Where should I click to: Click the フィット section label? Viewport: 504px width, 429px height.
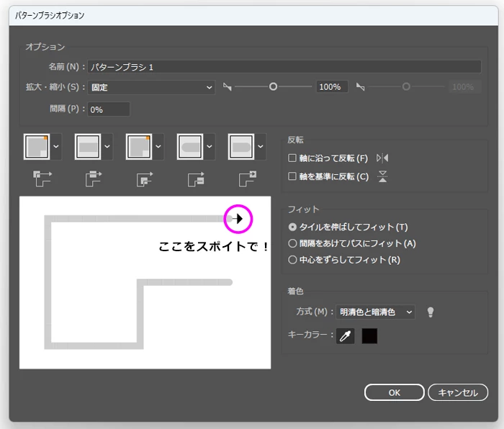tap(303, 209)
